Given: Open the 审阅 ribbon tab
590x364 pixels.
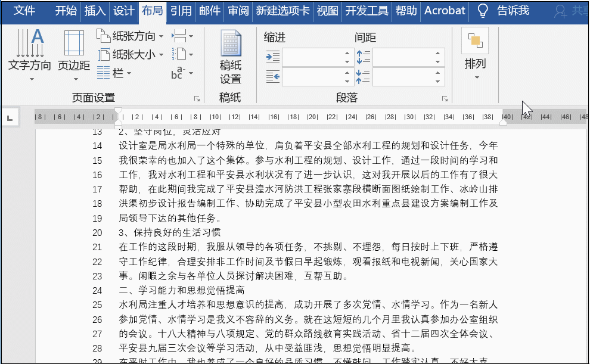Looking at the screenshot, I should click(x=238, y=11).
